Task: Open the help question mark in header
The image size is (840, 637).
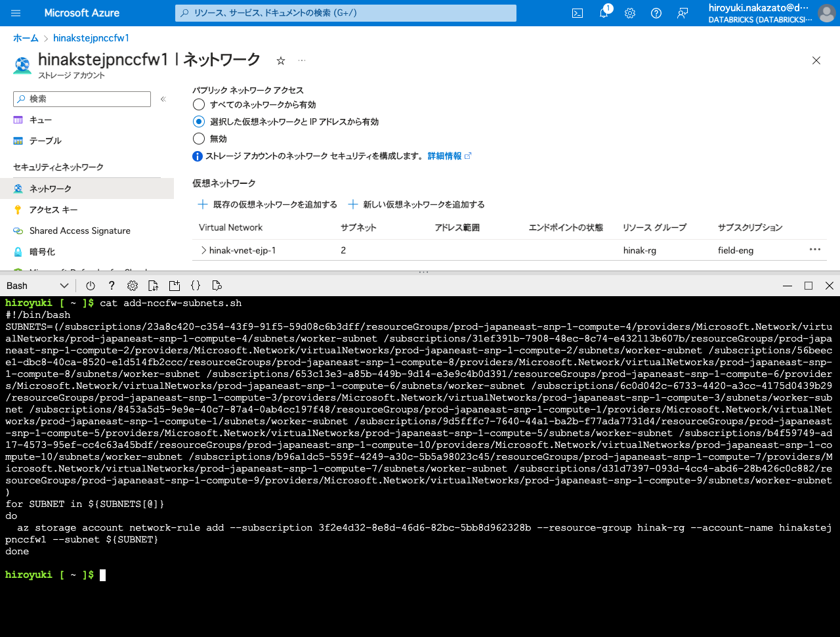Action: pos(656,13)
